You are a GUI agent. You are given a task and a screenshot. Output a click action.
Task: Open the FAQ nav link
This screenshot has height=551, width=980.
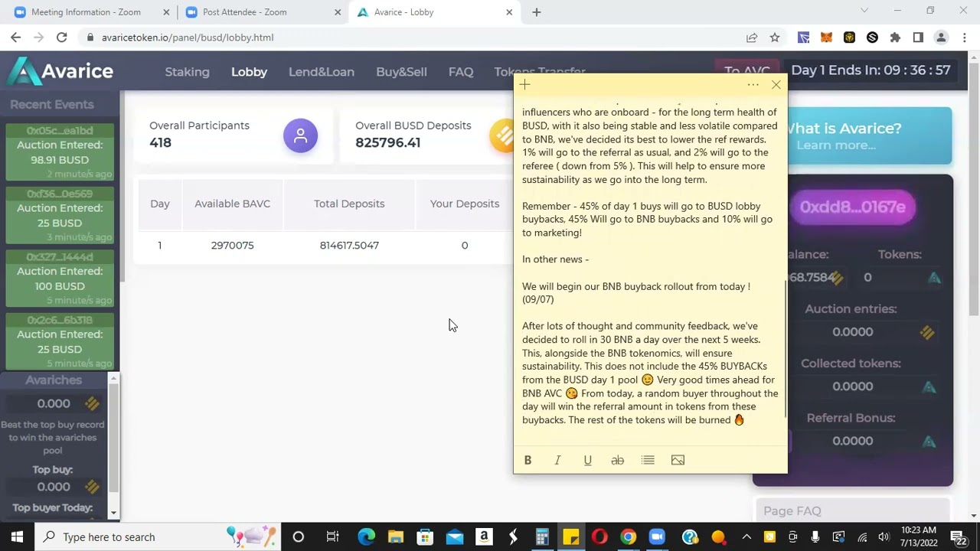tap(461, 72)
